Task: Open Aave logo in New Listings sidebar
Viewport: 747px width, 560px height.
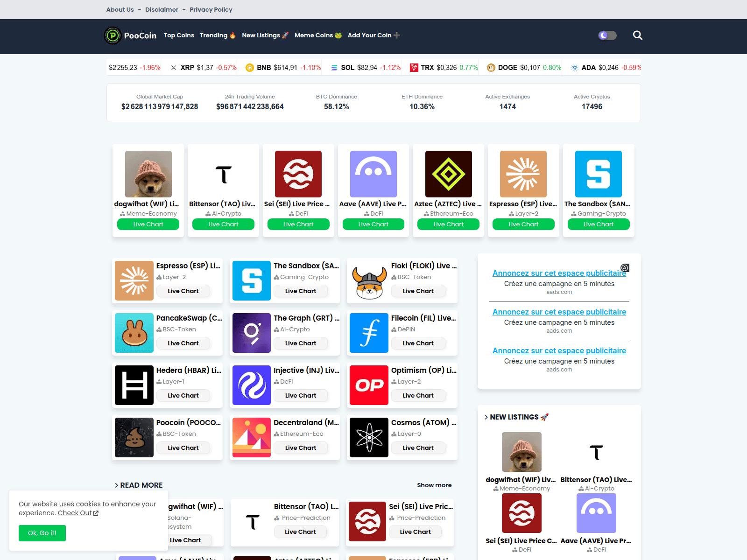Action: pyautogui.click(x=596, y=513)
